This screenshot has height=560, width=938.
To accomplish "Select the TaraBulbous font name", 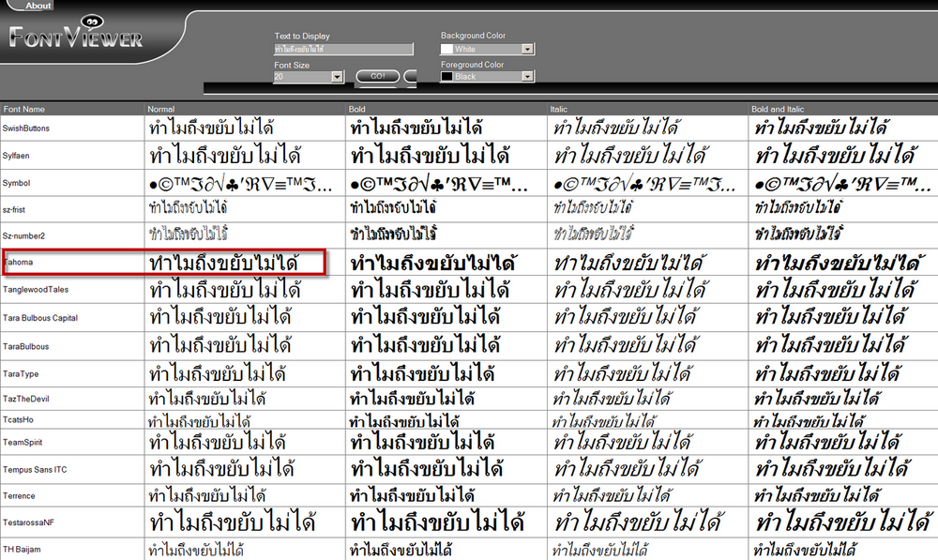I will (25, 346).
